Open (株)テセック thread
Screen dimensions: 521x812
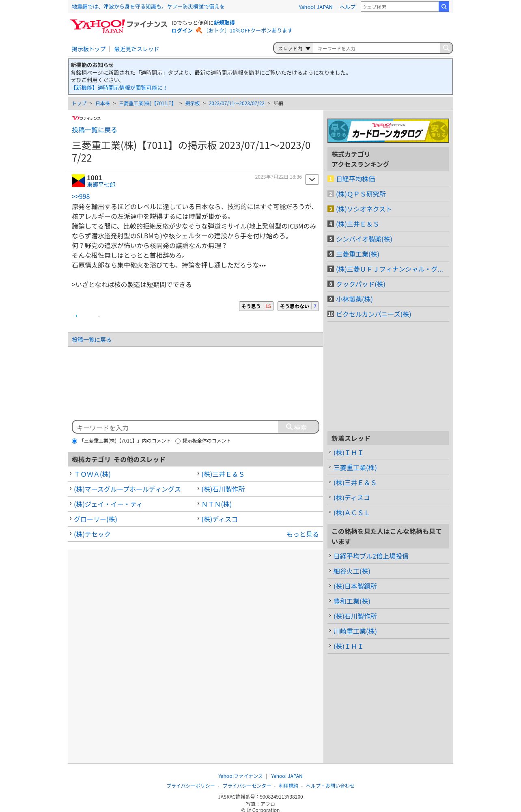[x=92, y=534]
